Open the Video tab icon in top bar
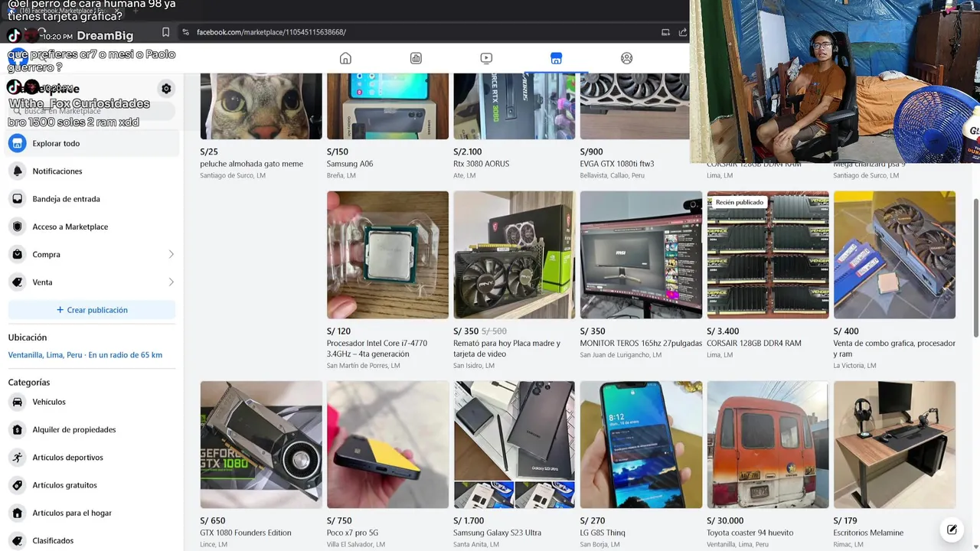Viewport: 980px width, 551px height. coord(486,58)
